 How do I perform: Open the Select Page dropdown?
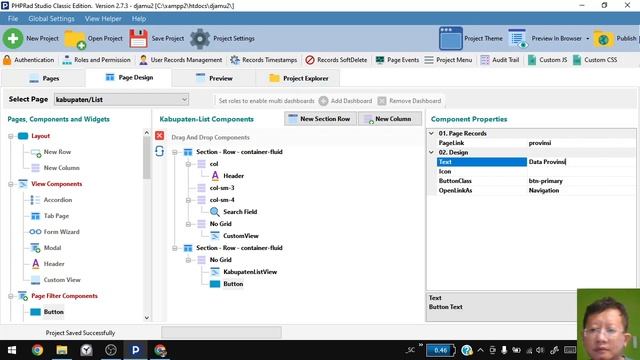[x=121, y=100]
